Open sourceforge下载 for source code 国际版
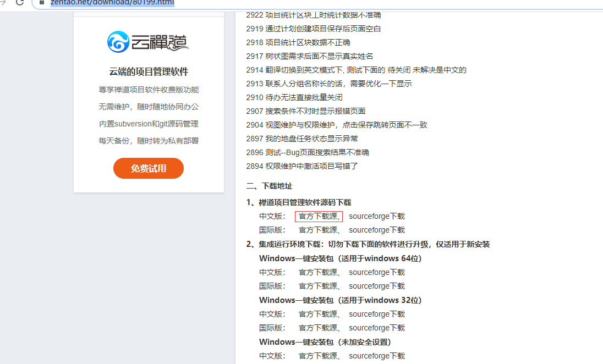The width and height of the screenshot is (603, 364). click(x=376, y=230)
